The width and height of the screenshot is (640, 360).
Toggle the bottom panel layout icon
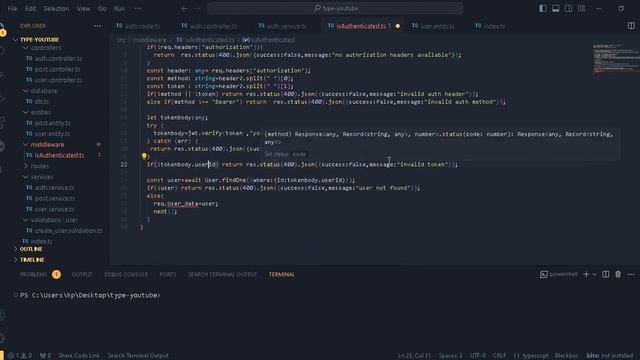click(x=556, y=8)
